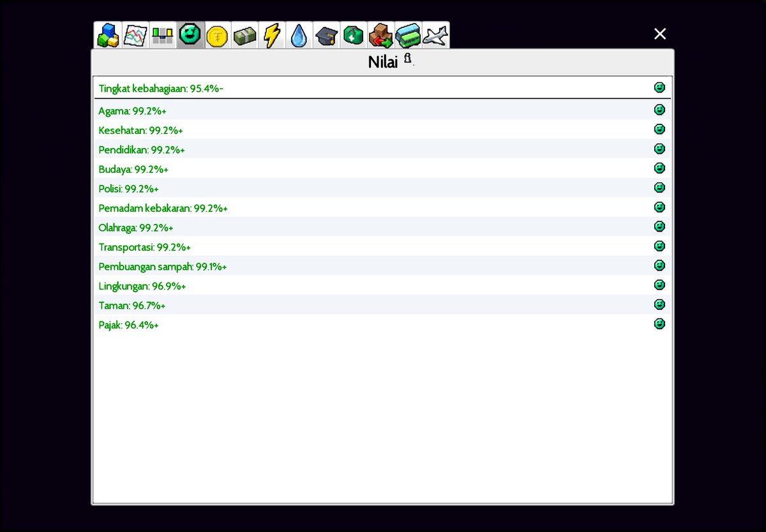Select 'Pemadam kebakaran: 99.2%+' row text
The image size is (766, 532).
pos(163,209)
